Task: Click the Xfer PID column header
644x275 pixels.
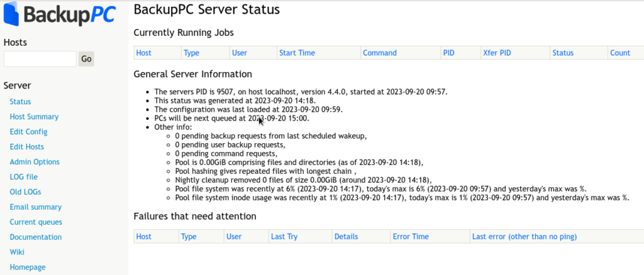Action: coord(497,53)
